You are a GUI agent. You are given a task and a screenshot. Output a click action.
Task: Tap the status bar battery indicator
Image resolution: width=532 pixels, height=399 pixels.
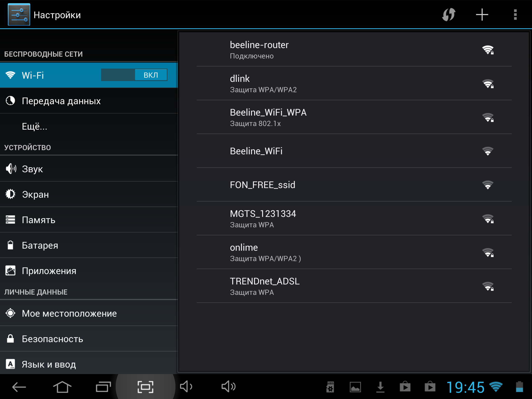coord(520,387)
